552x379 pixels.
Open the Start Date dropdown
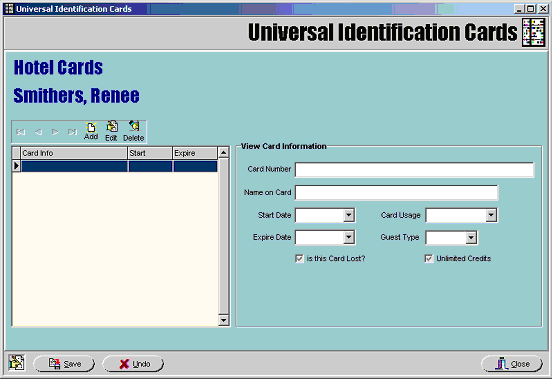coord(349,215)
